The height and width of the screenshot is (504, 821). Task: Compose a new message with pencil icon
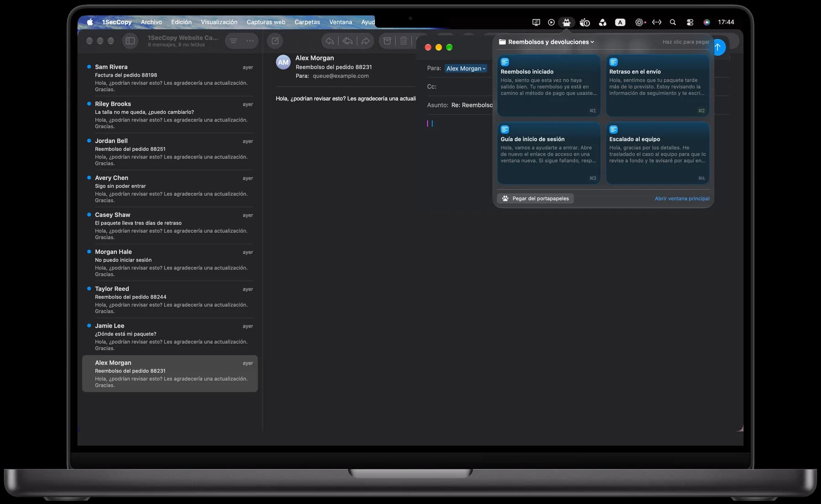tap(275, 41)
